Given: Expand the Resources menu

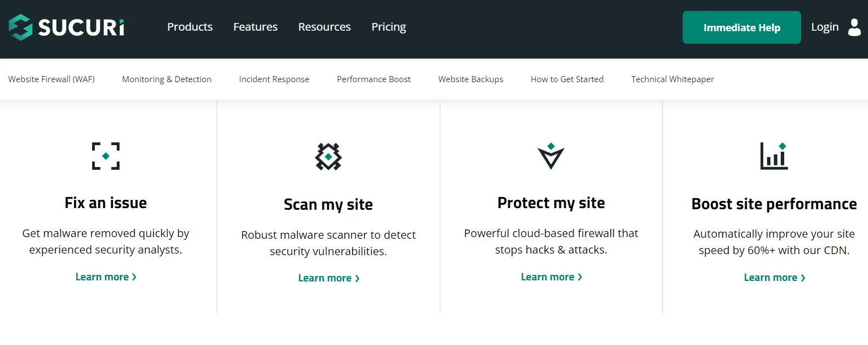Looking at the screenshot, I should pyautogui.click(x=324, y=27).
